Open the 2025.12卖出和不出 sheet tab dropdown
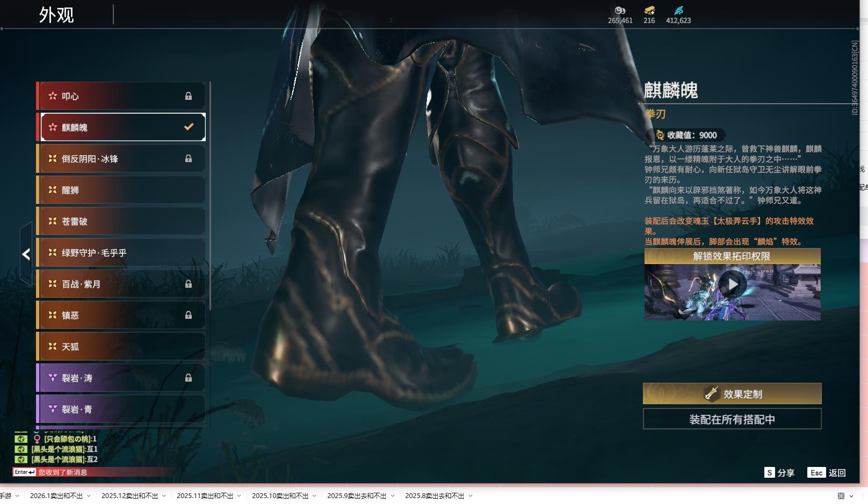868x504 pixels. [164, 496]
